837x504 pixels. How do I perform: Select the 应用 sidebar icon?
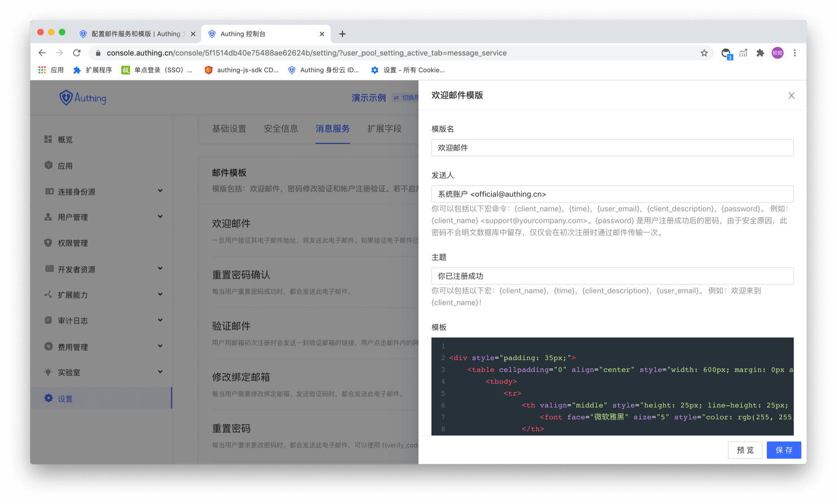(x=48, y=165)
